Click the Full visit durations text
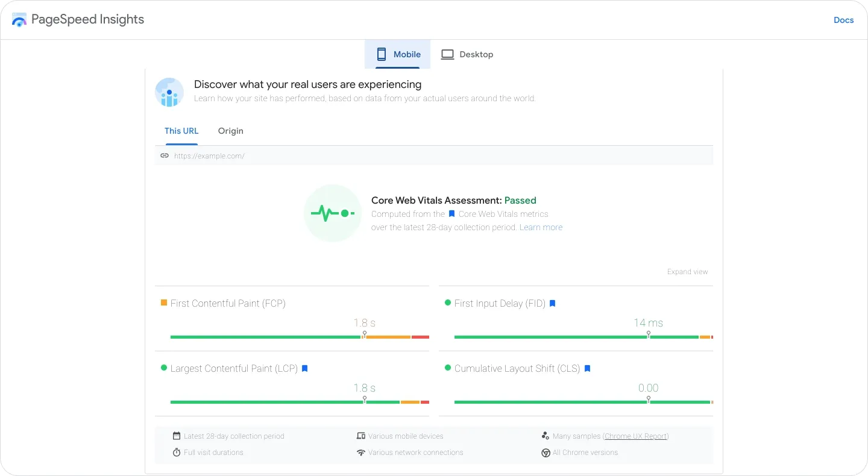 (213, 453)
